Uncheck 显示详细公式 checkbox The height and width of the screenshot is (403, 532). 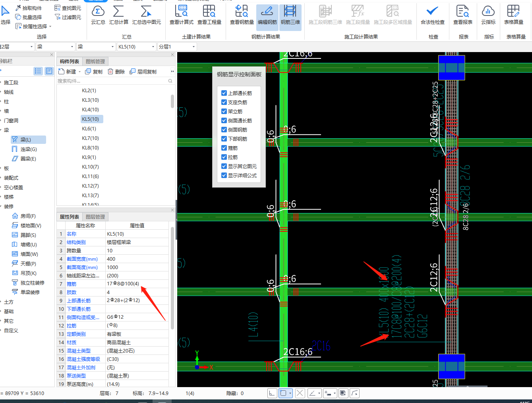(x=224, y=175)
